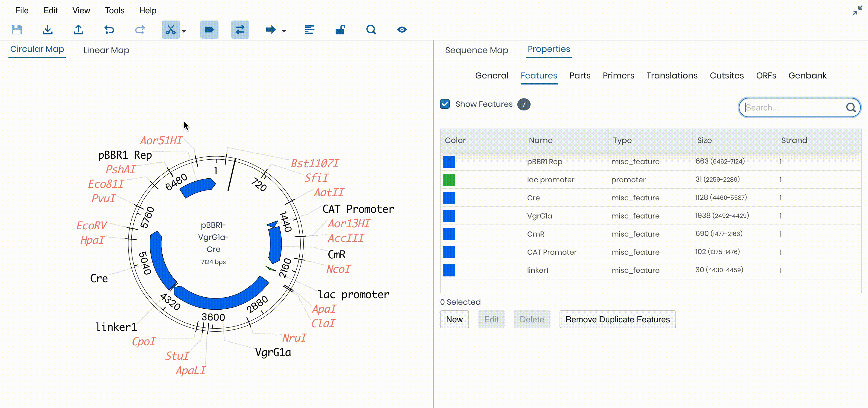Click the eye visibility icon

(x=402, y=30)
